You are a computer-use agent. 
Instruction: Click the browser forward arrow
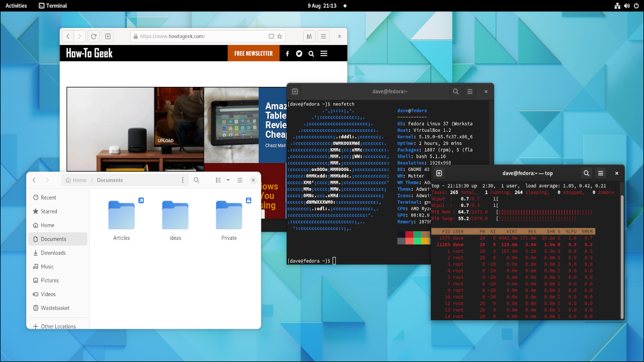coord(79,36)
